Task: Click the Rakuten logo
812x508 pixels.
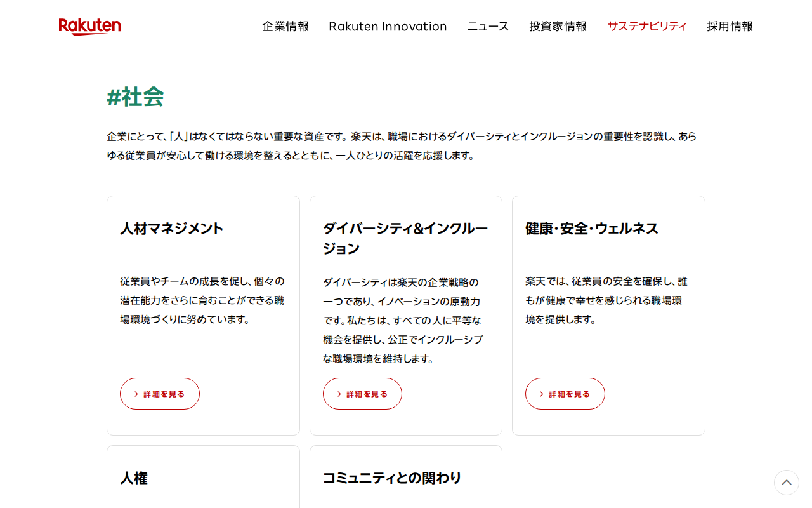Action: coord(89,26)
